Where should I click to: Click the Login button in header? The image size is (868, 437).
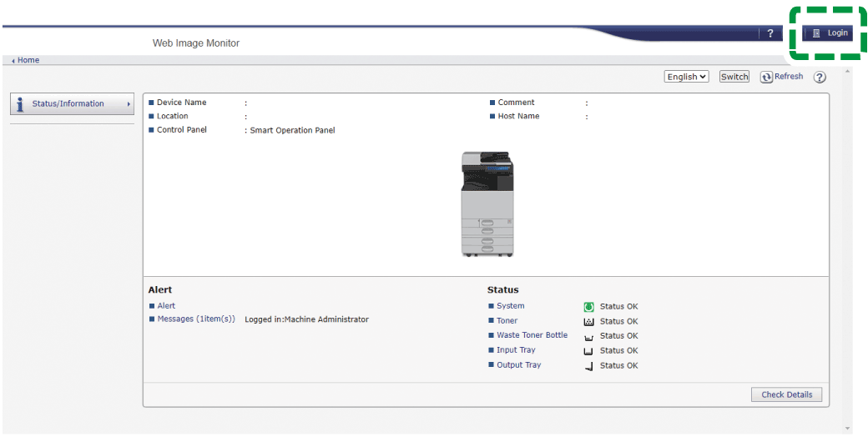(830, 33)
